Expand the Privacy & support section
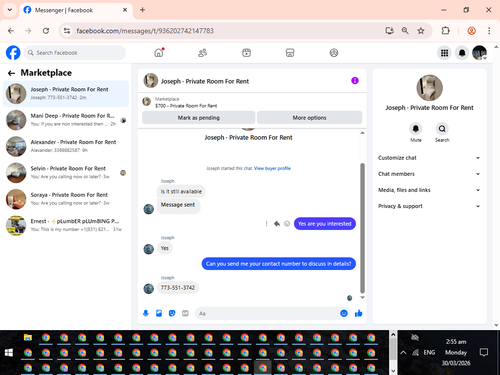 pos(429,206)
